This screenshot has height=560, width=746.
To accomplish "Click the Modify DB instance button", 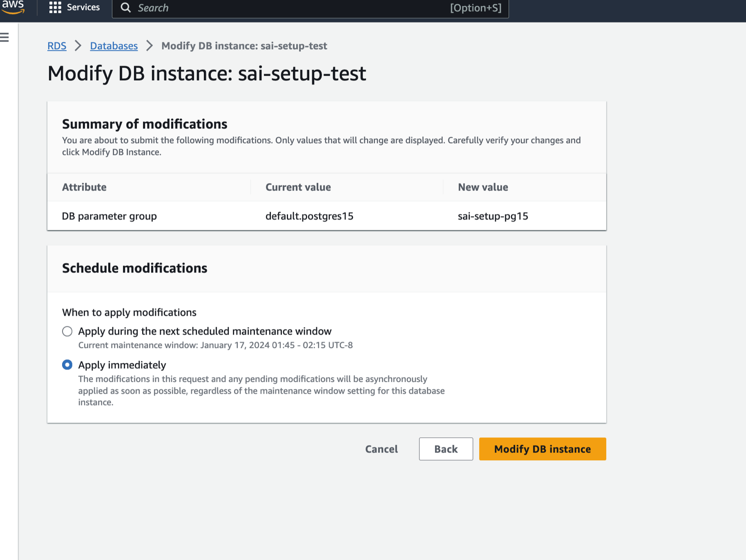I will point(542,449).
